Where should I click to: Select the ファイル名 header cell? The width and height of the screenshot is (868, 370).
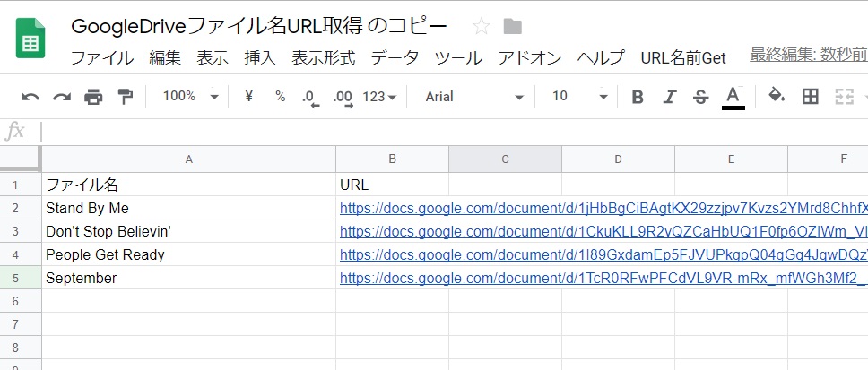tap(189, 185)
